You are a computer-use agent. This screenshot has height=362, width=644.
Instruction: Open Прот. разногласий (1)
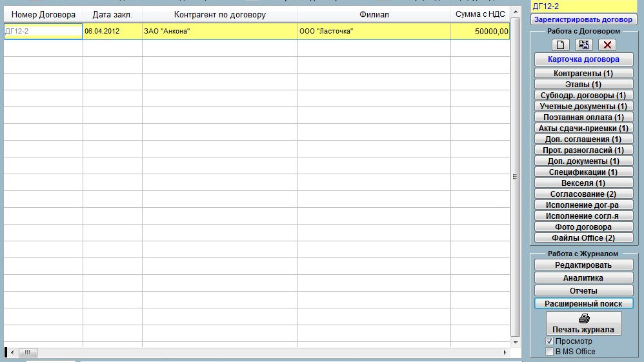pyautogui.click(x=583, y=150)
